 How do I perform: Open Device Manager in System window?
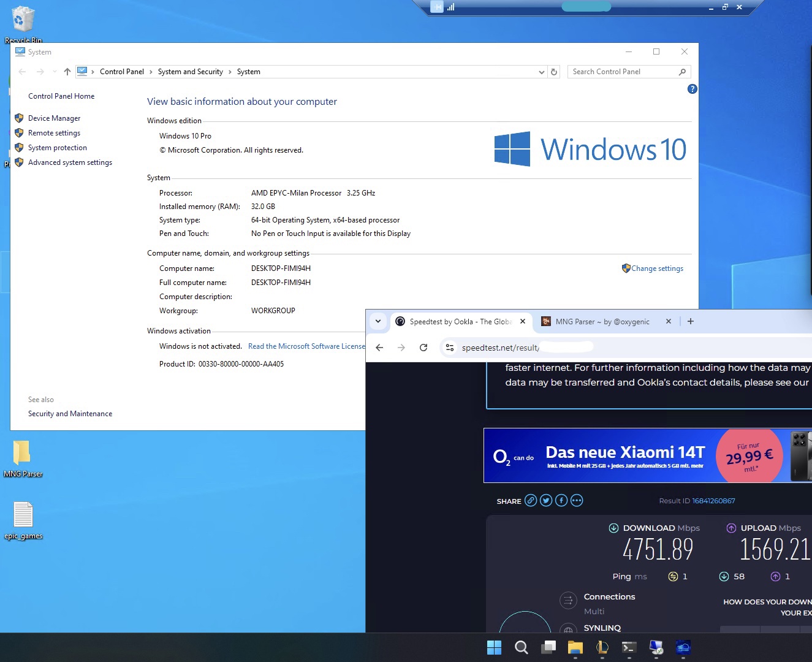pyautogui.click(x=54, y=118)
